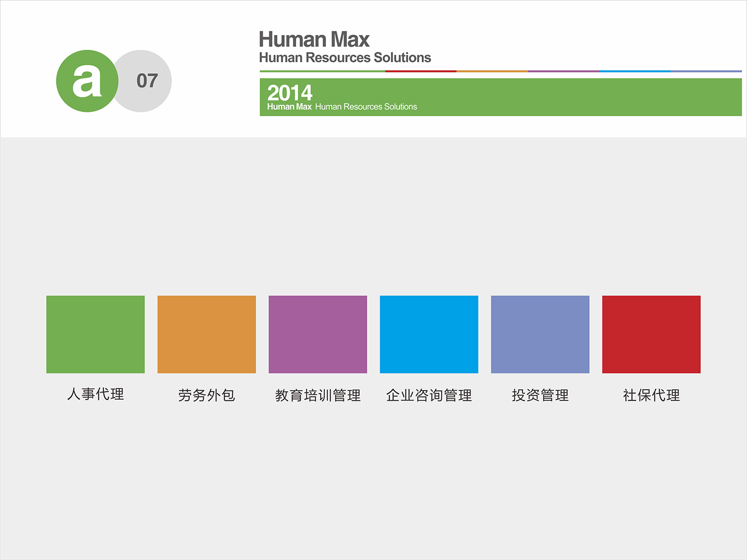
Task: Click the large Human Max heading
Action: pos(314,39)
